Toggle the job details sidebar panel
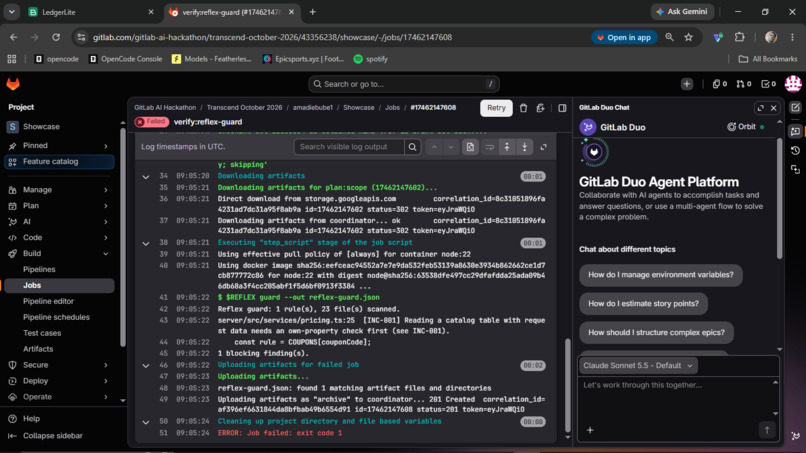 (x=562, y=108)
